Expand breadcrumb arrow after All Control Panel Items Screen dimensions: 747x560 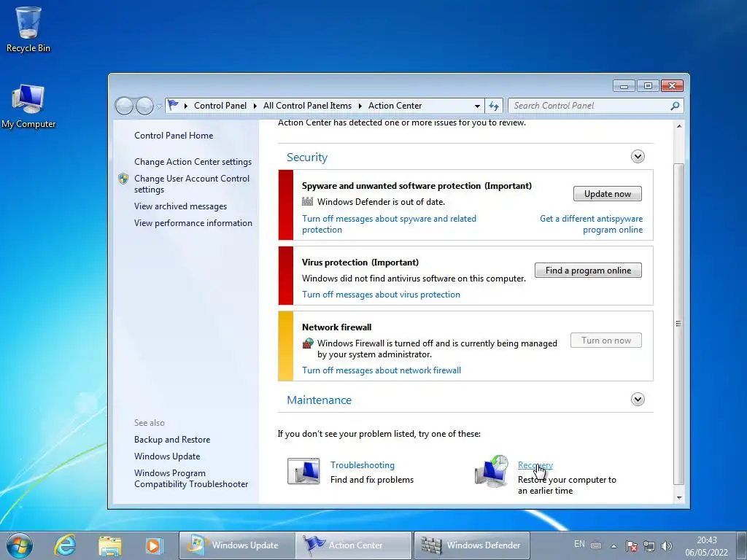pyautogui.click(x=360, y=106)
